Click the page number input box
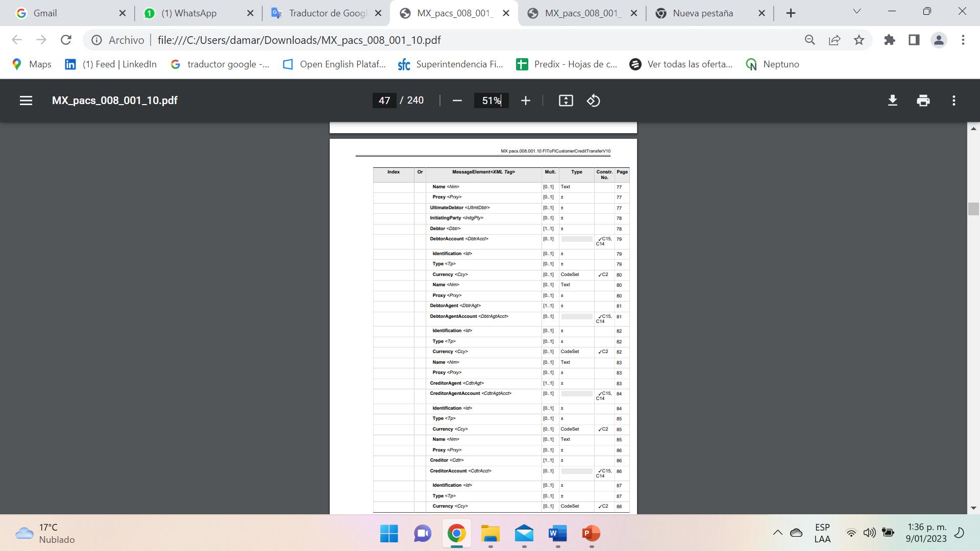Image resolution: width=980 pixels, height=551 pixels. 384,101
